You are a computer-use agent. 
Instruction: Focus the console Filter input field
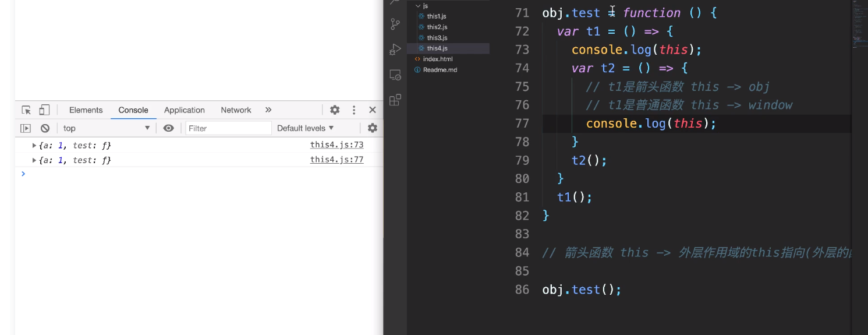pyautogui.click(x=229, y=128)
